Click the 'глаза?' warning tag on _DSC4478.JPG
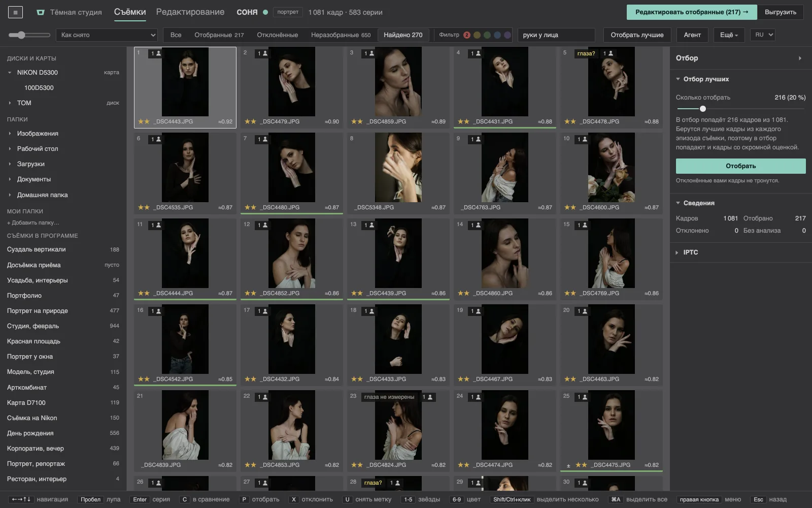The image size is (812, 508). pyautogui.click(x=586, y=53)
